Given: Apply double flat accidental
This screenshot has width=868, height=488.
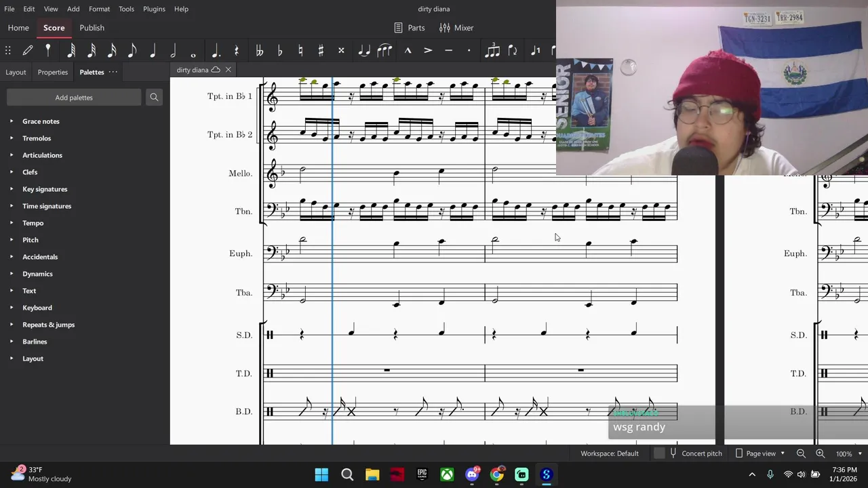Looking at the screenshot, I should 259,51.
